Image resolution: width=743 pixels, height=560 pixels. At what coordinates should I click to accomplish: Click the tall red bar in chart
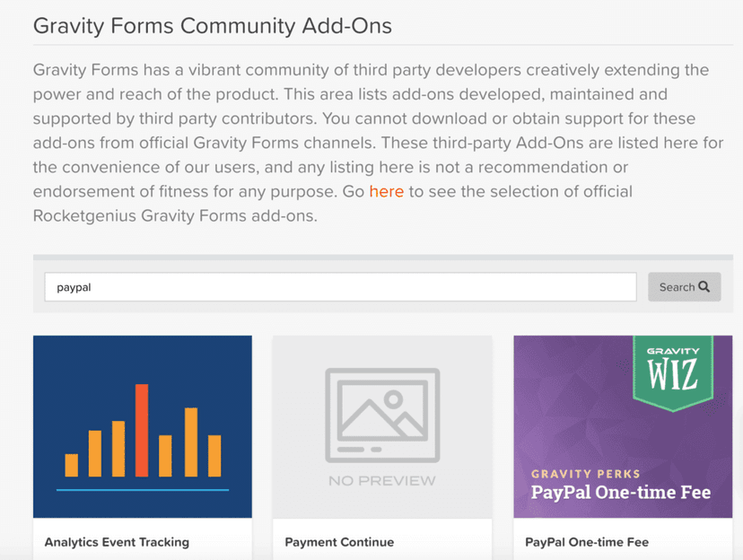[x=141, y=431]
